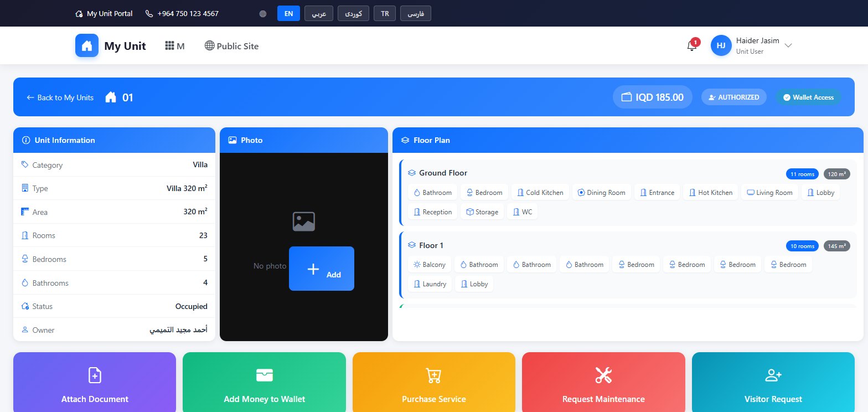Click the phone number +964 750 123 4567

188,13
